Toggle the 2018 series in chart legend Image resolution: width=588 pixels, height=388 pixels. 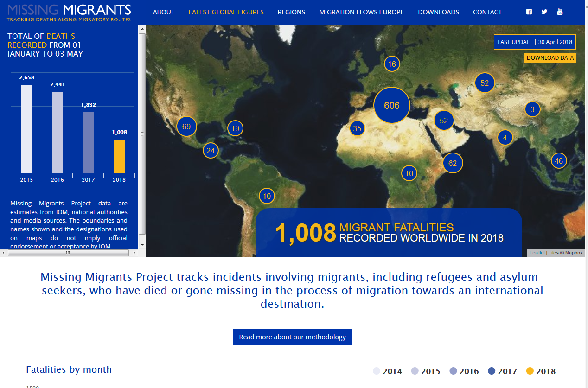coord(541,371)
